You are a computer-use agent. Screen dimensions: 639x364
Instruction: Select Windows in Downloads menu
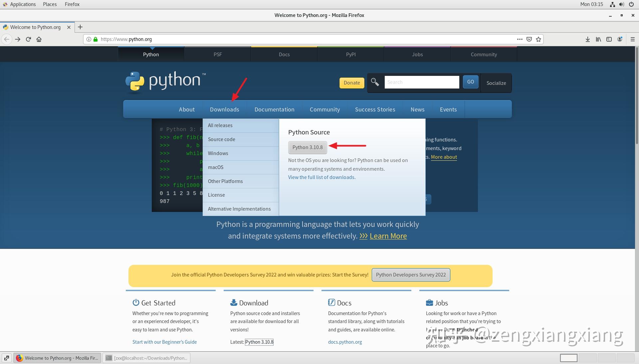click(241, 153)
